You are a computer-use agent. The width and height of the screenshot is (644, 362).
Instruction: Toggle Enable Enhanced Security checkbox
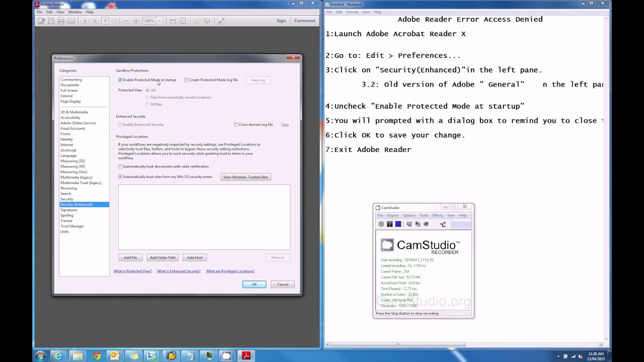coord(120,125)
